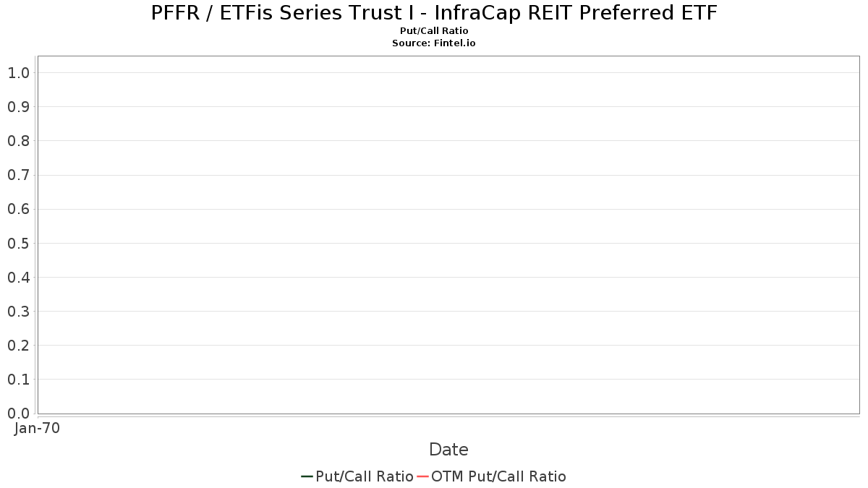Click the 0.0 y-axis label
The width and height of the screenshot is (868, 488).
pyautogui.click(x=18, y=414)
